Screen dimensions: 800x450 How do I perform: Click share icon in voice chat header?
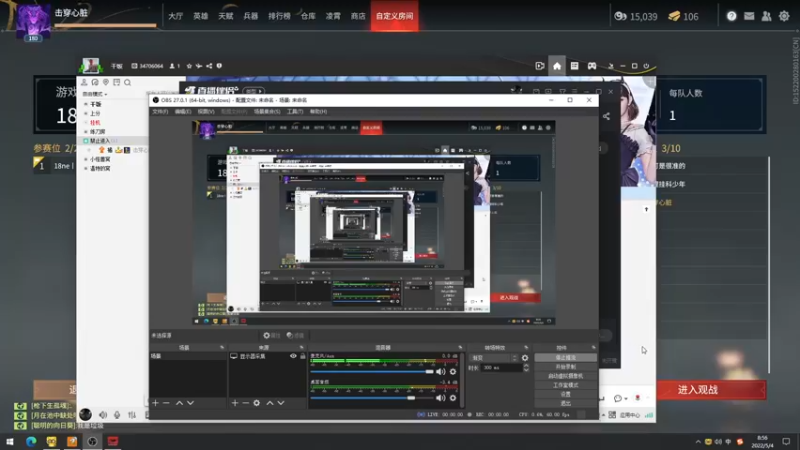tap(209, 66)
